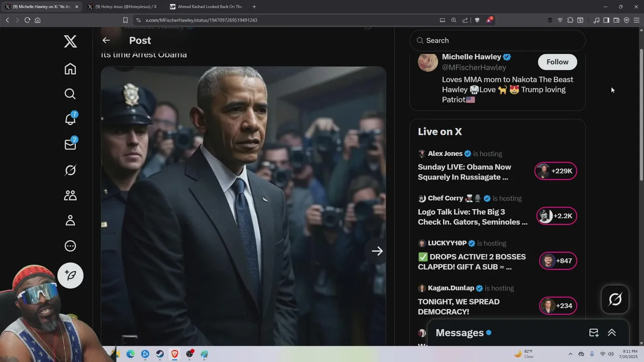Switch to Ahmad Rashad Looked Back tab
The image size is (644, 362).
point(206,7)
